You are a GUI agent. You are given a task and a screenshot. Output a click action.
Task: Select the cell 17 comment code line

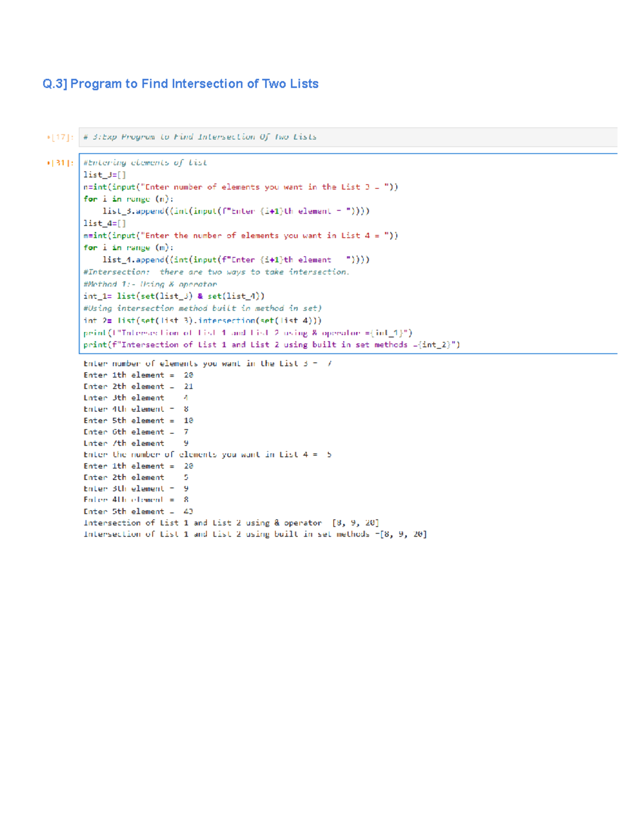tap(200, 137)
